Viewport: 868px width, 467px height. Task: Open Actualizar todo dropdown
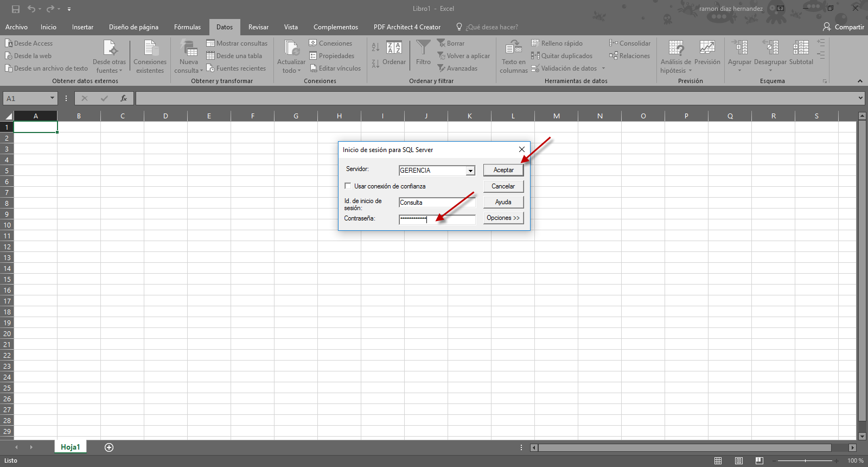291,56
